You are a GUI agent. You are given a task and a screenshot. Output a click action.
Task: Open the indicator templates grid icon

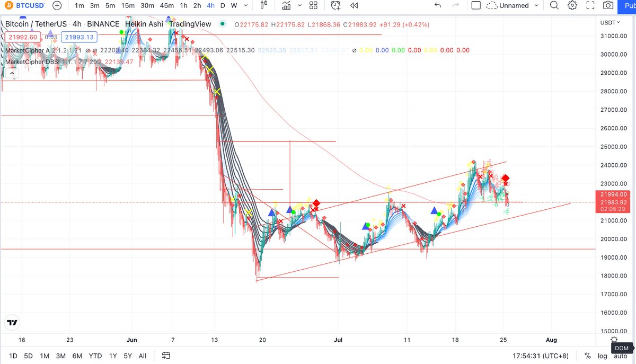coord(313,5)
